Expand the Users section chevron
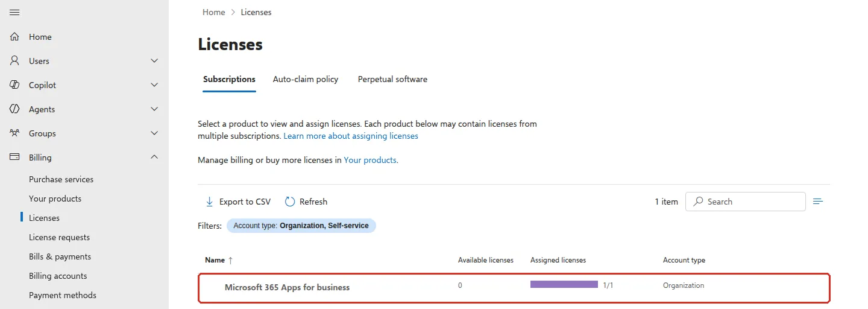 pos(154,61)
